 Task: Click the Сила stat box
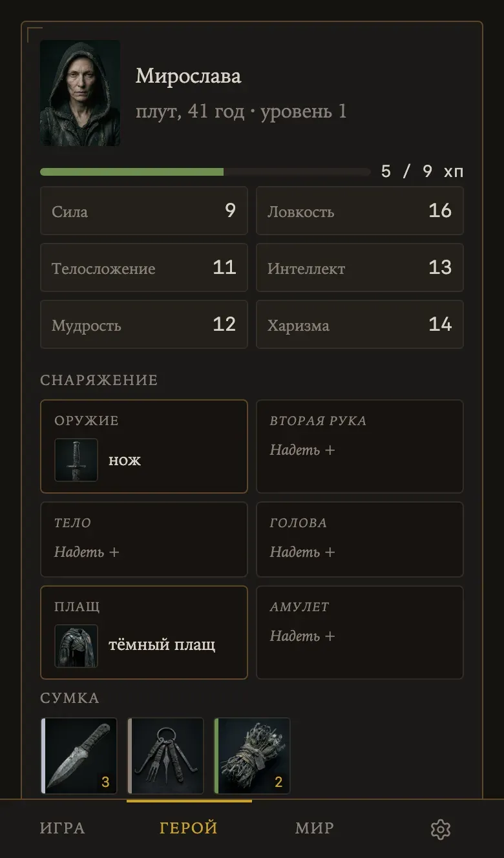(x=144, y=211)
